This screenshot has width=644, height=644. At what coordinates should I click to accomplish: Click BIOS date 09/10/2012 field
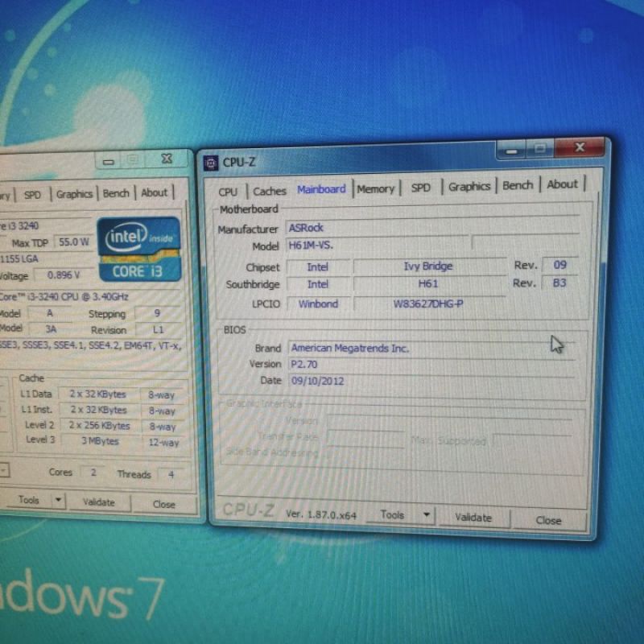click(x=431, y=381)
